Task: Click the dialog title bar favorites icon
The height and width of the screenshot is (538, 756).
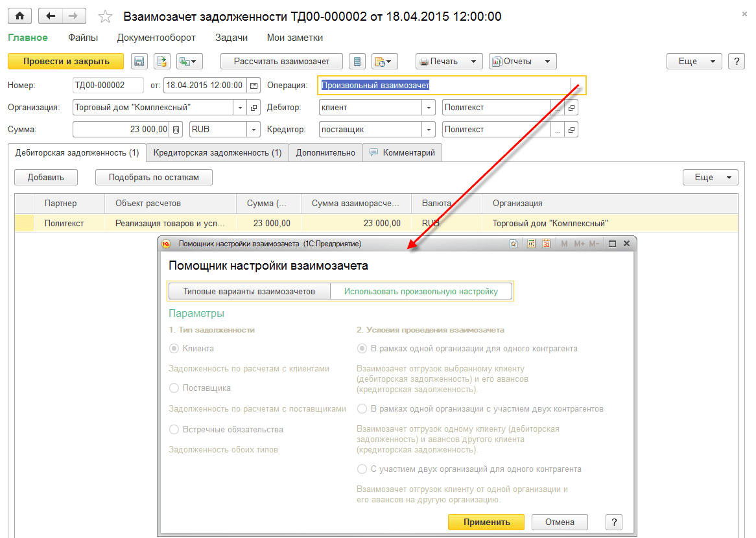Action: pyautogui.click(x=514, y=244)
